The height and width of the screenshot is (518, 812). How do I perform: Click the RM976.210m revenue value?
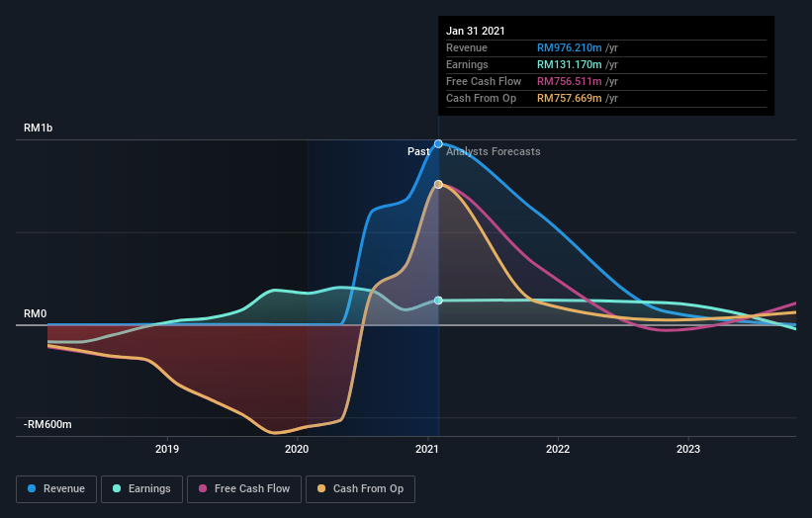pyautogui.click(x=569, y=48)
